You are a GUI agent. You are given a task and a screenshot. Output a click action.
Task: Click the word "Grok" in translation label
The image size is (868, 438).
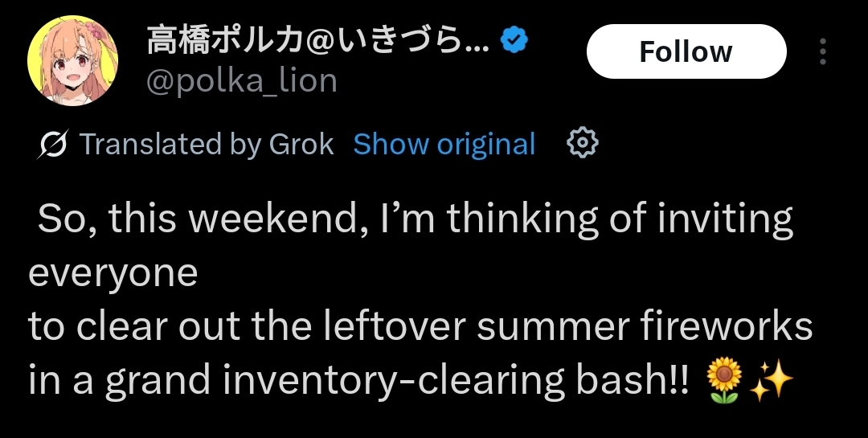point(301,145)
